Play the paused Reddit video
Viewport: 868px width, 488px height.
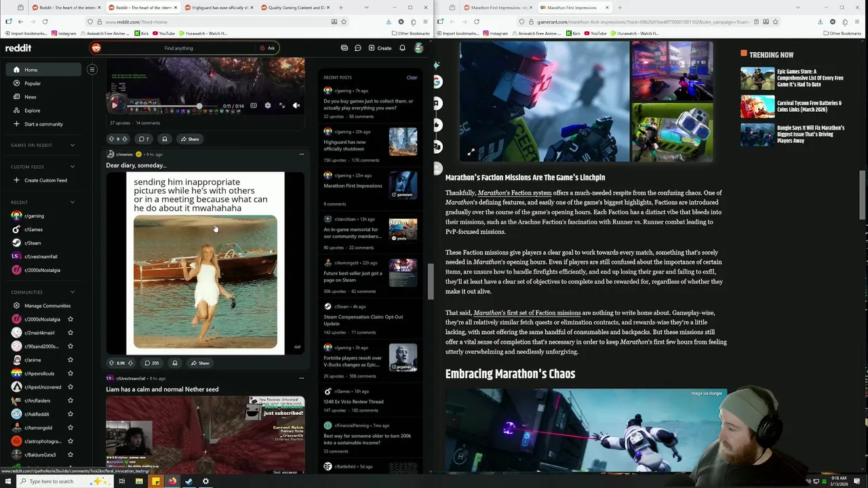(x=114, y=105)
